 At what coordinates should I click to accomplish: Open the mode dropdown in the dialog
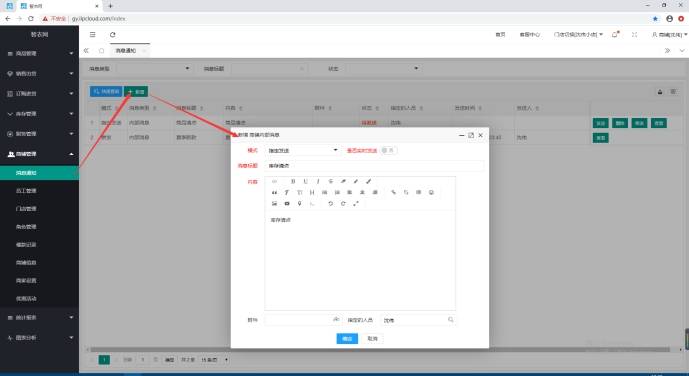tap(303, 150)
